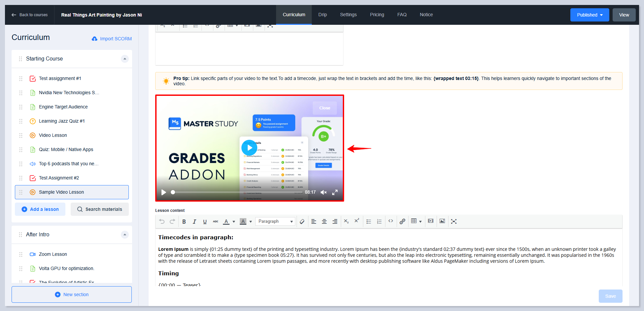This screenshot has height=311, width=644.
Task: Toggle underline formatting in lesson content
Action: (205, 221)
